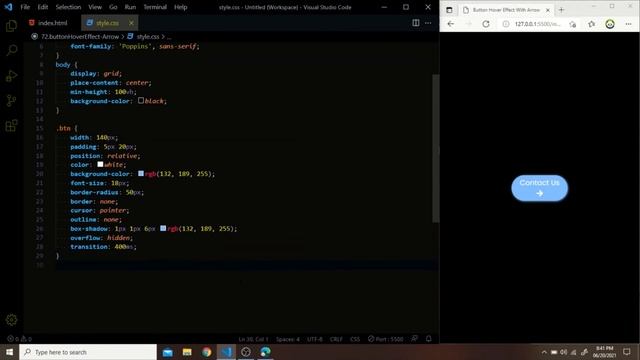640x360 pixels.
Task: Click errors and warnings status indicator
Action: [x=19, y=339]
